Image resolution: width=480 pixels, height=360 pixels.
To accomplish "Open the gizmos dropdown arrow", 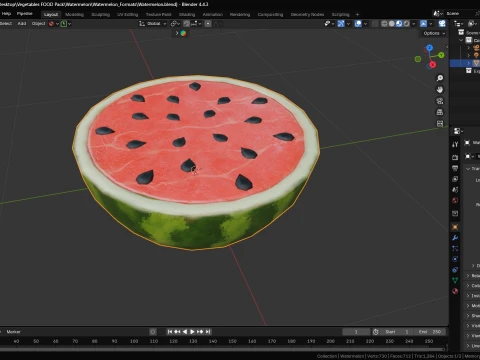I will [348, 24].
